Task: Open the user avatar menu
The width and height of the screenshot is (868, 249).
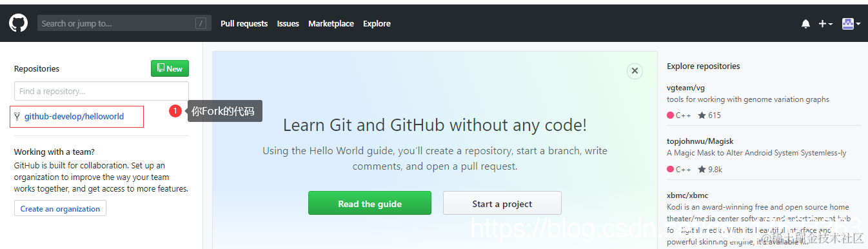Action: pyautogui.click(x=851, y=24)
